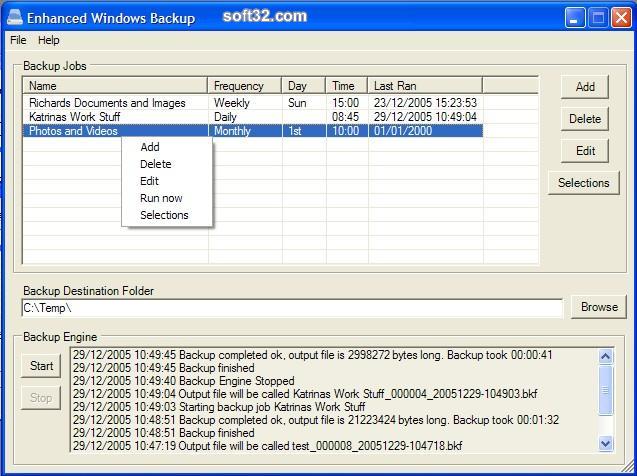
Task: Click the Selections button on the right
Action: point(583,183)
